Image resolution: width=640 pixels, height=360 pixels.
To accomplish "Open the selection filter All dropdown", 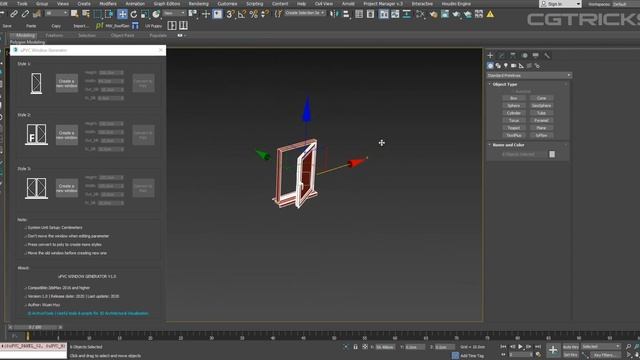I will (57, 13).
